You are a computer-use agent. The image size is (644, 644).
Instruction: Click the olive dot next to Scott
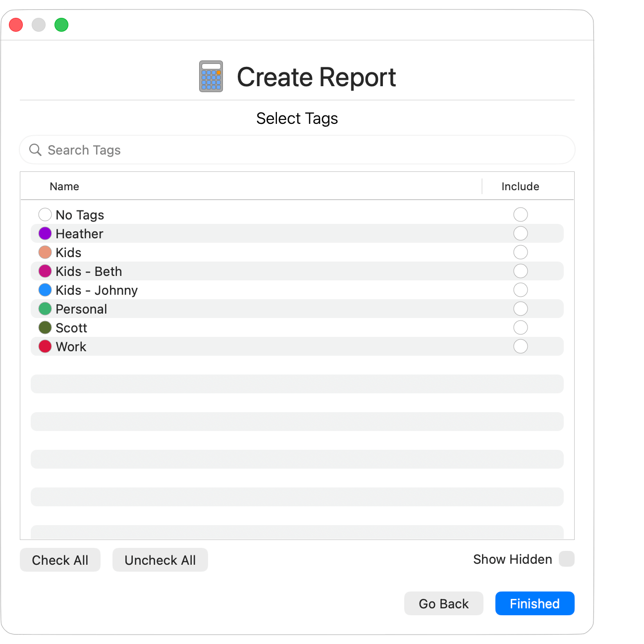[x=45, y=327]
